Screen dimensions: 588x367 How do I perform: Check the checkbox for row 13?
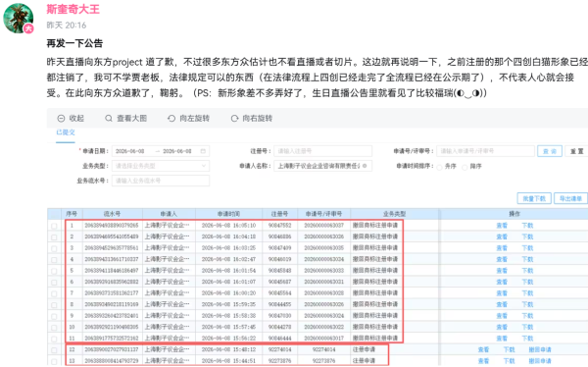click(54, 361)
